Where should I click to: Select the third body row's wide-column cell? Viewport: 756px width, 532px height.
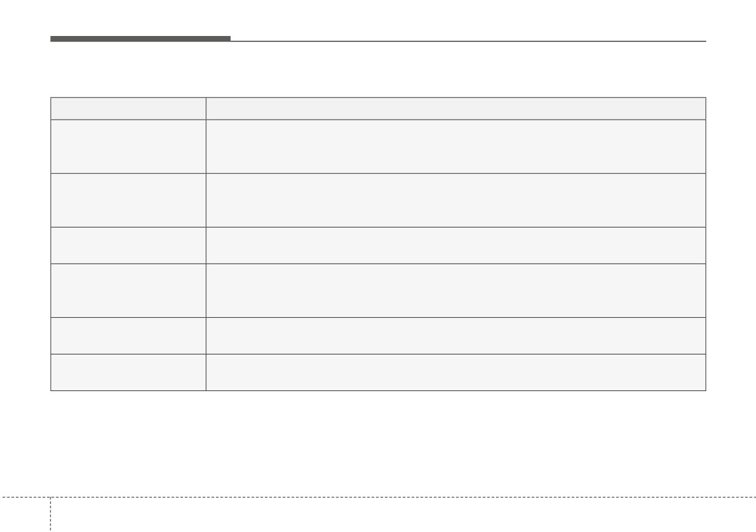456,245
